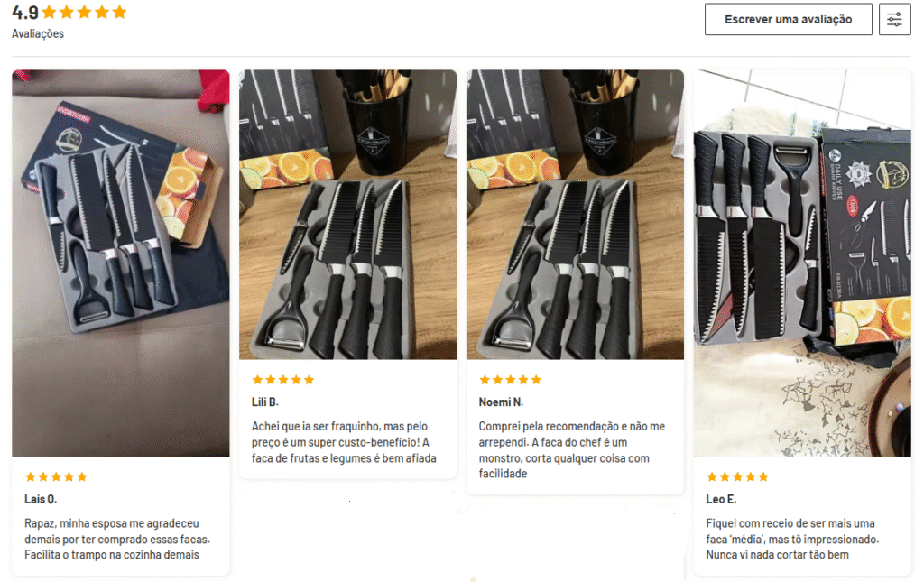Click reviewer name Noemi N.
Screen dimensions: 924x582
pyautogui.click(x=501, y=402)
